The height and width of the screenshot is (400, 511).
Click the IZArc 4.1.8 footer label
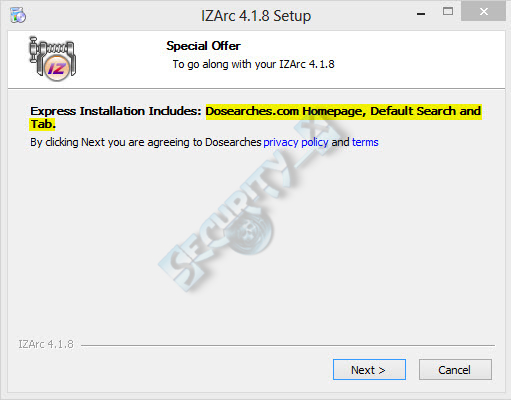click(x=46, y=344)
